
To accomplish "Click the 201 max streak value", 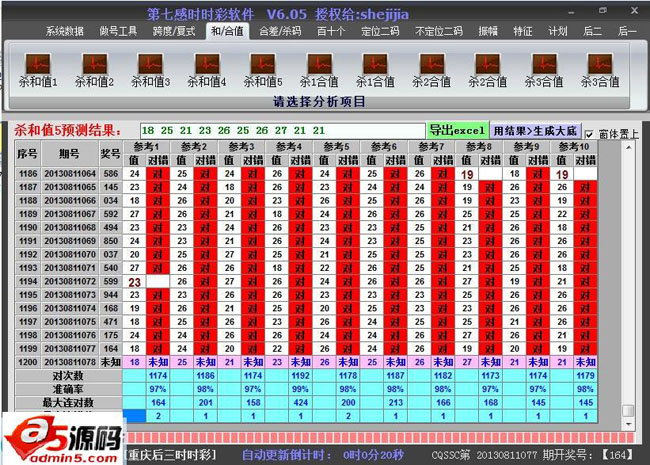I will (x=206, y=402).
